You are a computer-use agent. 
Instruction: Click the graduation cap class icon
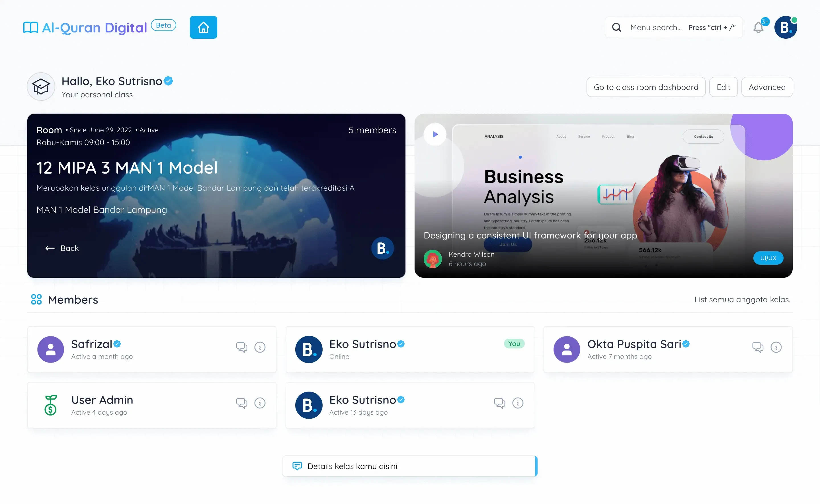pyautogui.click(x=41, y=87)
